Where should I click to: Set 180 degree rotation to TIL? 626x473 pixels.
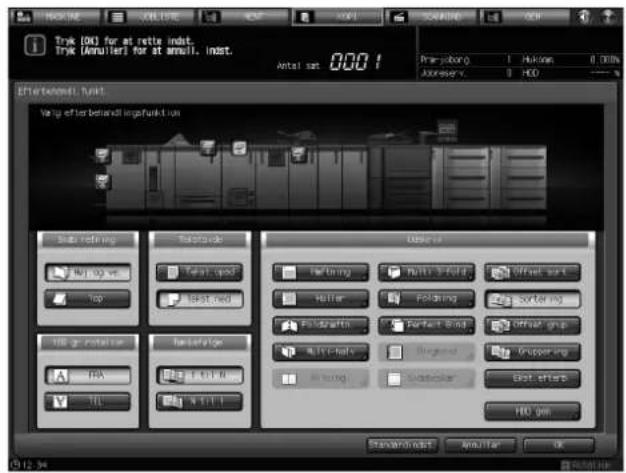88,402
